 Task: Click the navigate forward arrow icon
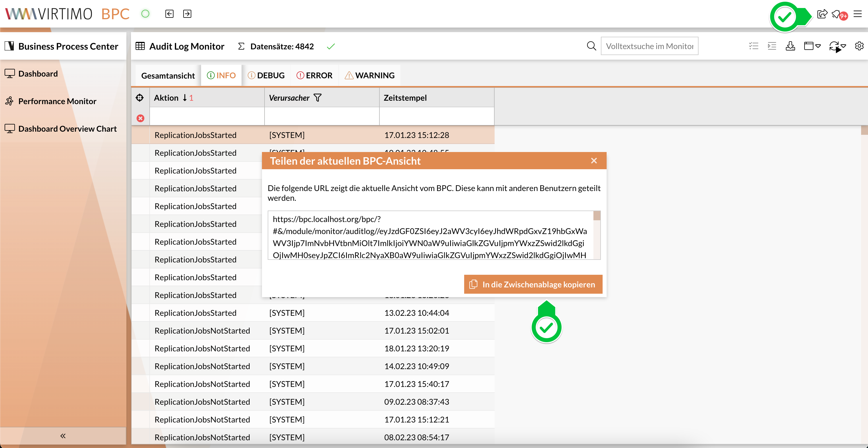coord(187,14)
